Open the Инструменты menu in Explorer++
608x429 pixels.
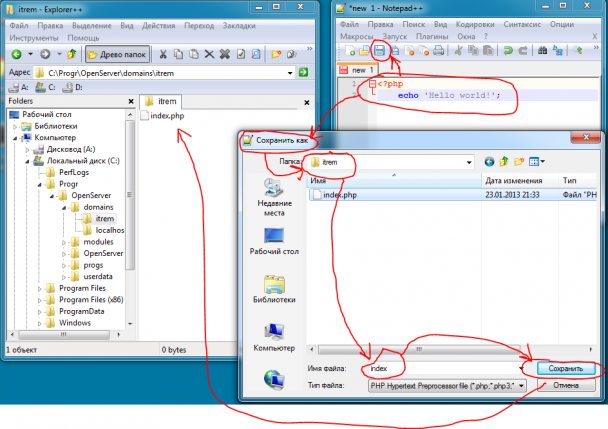(x=34, y=38)
